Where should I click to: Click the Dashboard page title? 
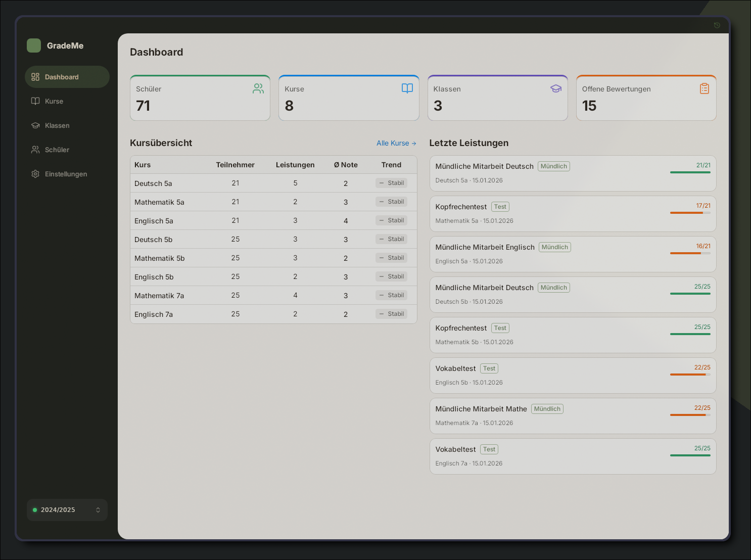(157, 52)
